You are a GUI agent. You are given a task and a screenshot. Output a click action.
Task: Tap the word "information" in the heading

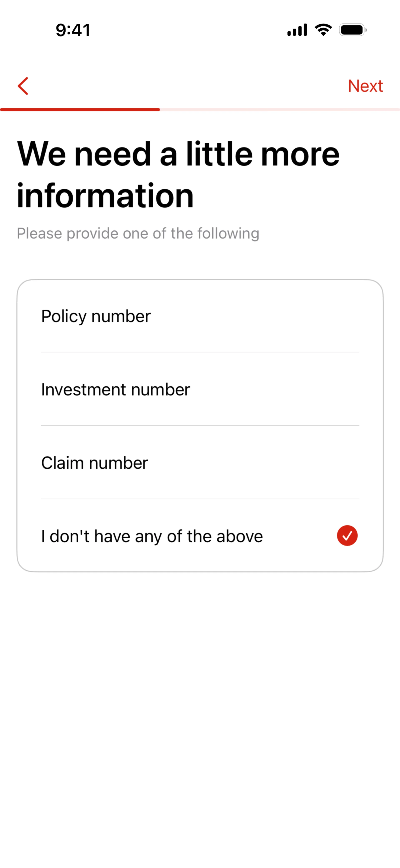point(105,196)
